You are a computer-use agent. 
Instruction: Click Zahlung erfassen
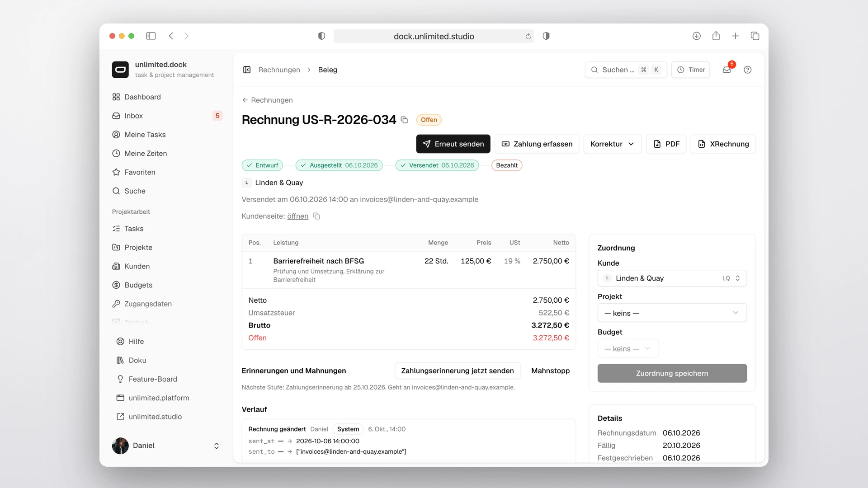(537, 144)
